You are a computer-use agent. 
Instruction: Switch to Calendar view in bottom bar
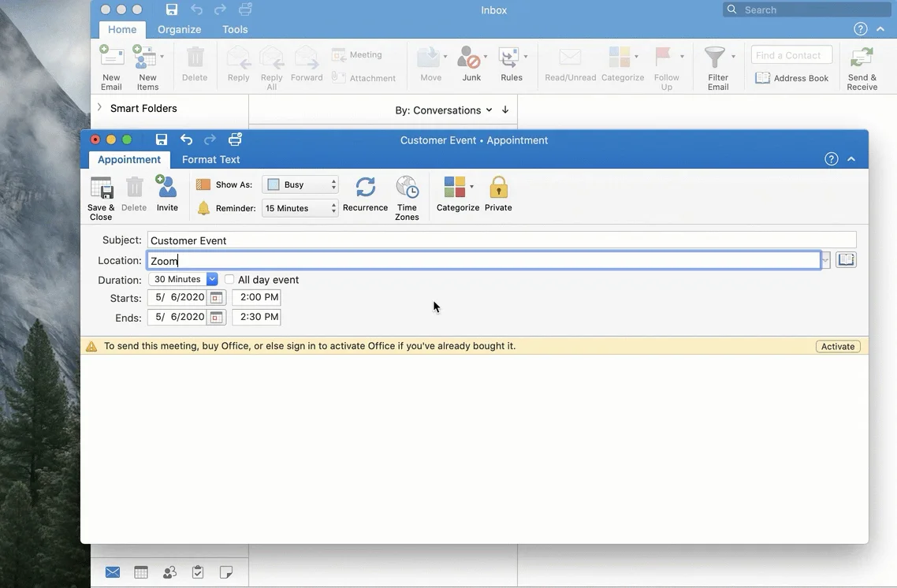point(141,572)
